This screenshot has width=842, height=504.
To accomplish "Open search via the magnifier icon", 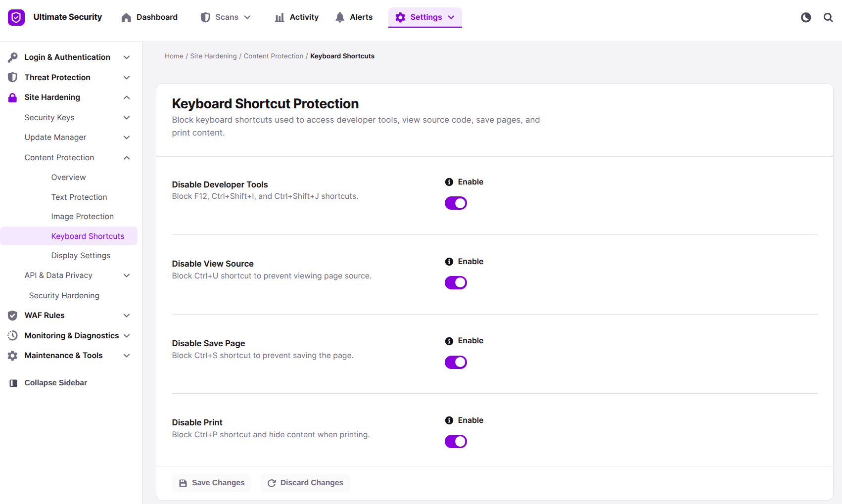I will (828, 17).
